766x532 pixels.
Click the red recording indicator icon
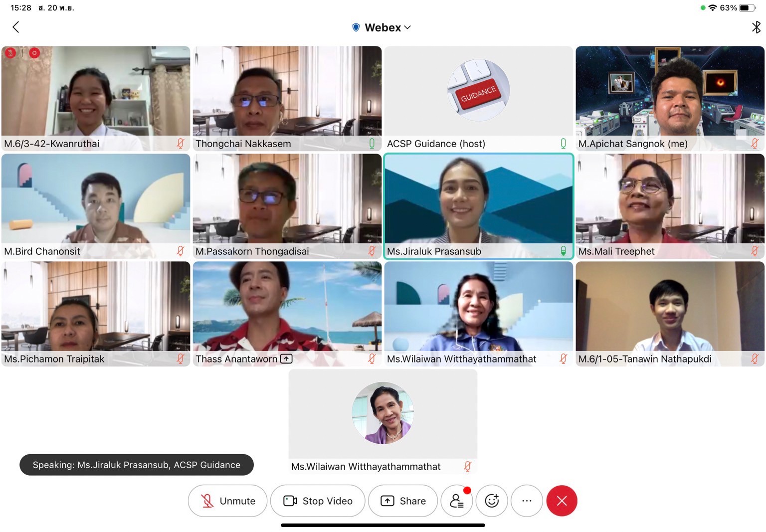(34, 53)
